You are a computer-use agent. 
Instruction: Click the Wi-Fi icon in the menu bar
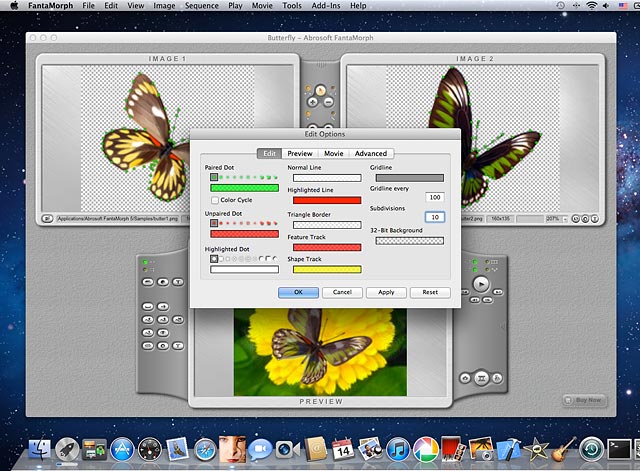(591, 5)
